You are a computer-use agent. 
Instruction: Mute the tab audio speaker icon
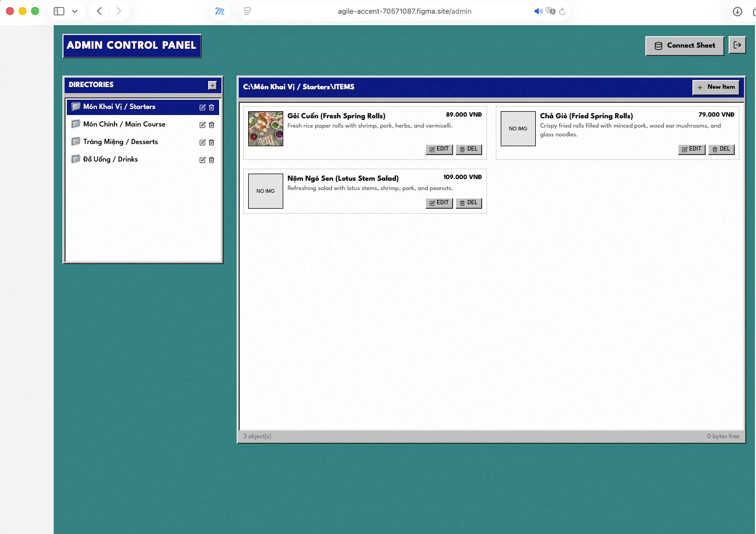coord(539,11)
